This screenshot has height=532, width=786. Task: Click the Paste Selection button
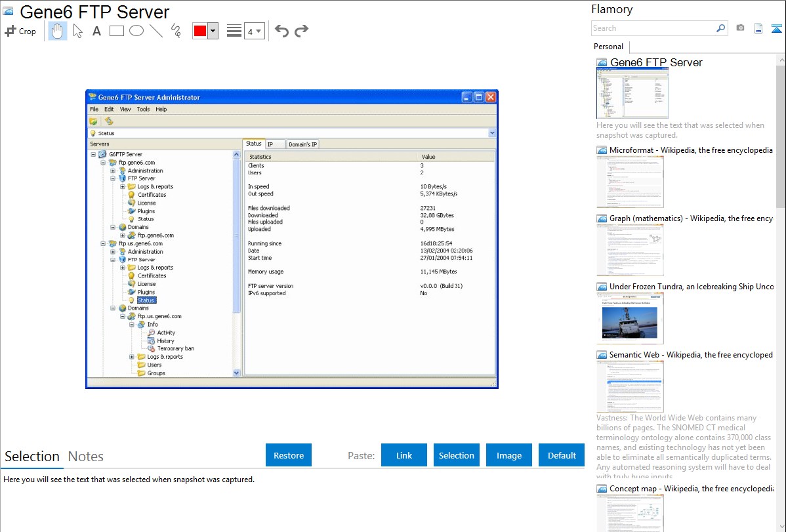tap(456, 455)
